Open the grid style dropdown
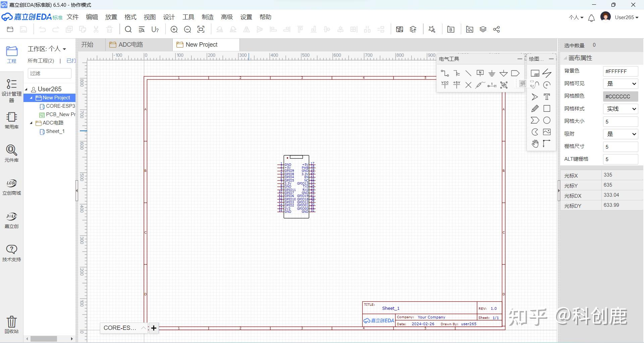644x343 pixels. (621, 109)
